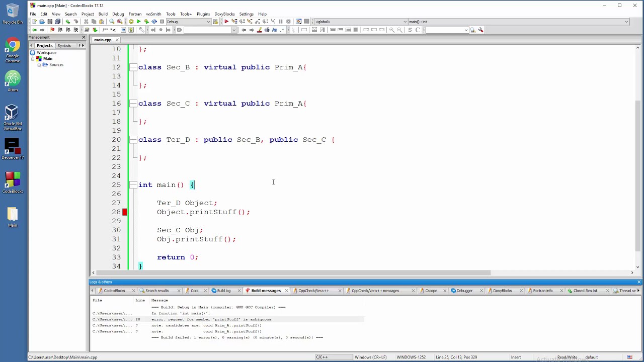Click the Recycle Bin desktop icon
The height and width of the screenshot is (362, 644).
coord(13,14)
